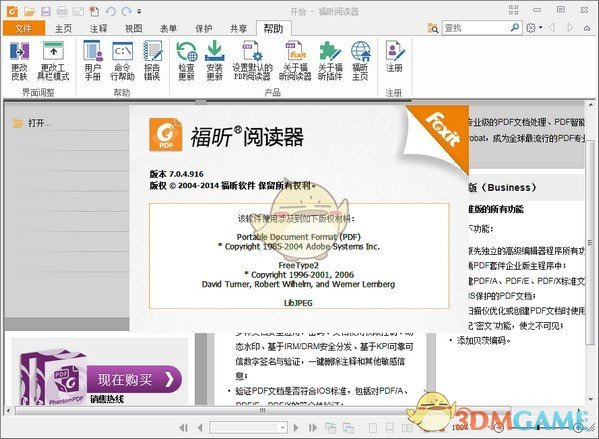The image size is (599, 439).
Task: Go to last page button
Action: pyautogui.click(x=312, y=428)
